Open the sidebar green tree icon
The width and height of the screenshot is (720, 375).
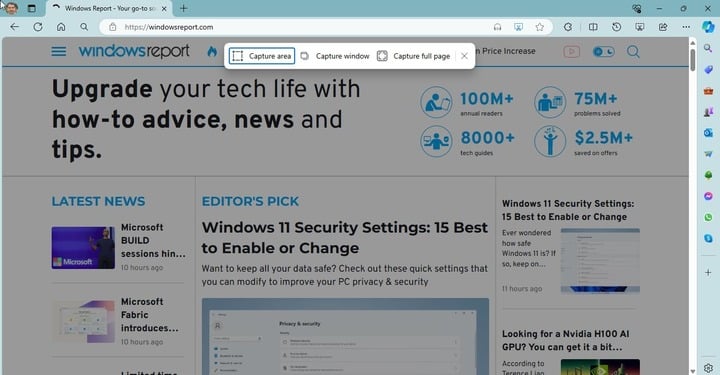708,175
